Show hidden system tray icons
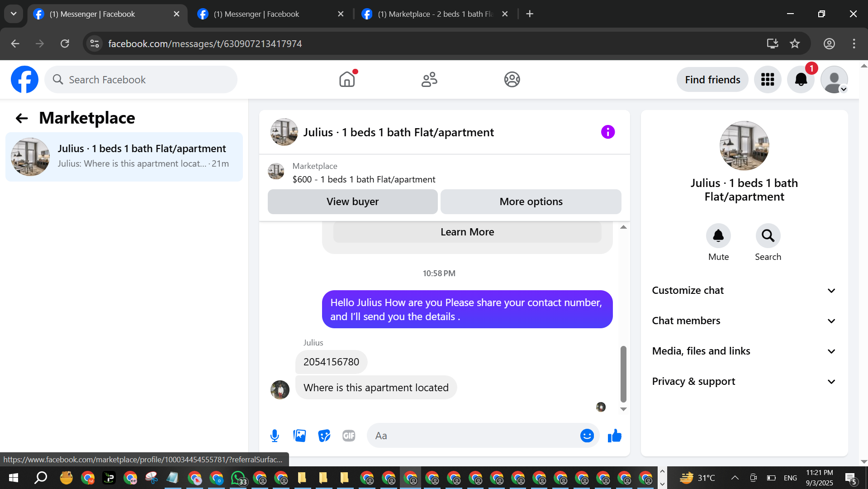Image resolution: width=868 pixels, height=489 pixels. [735, 478]
